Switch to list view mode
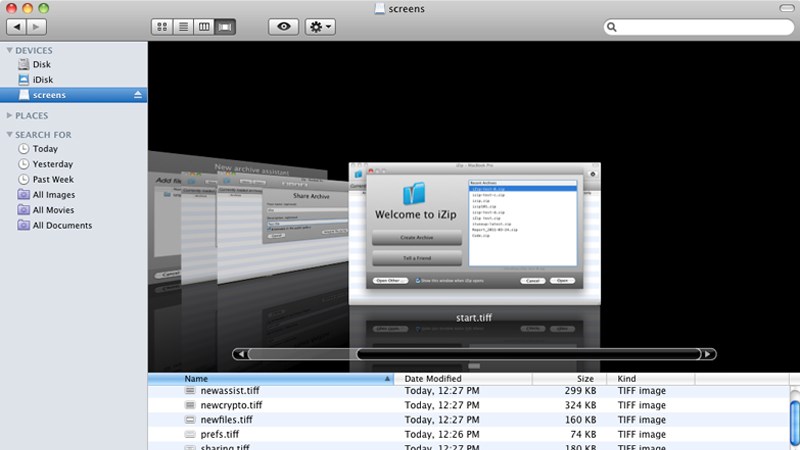800x450 pixels. tap(183, 26)
